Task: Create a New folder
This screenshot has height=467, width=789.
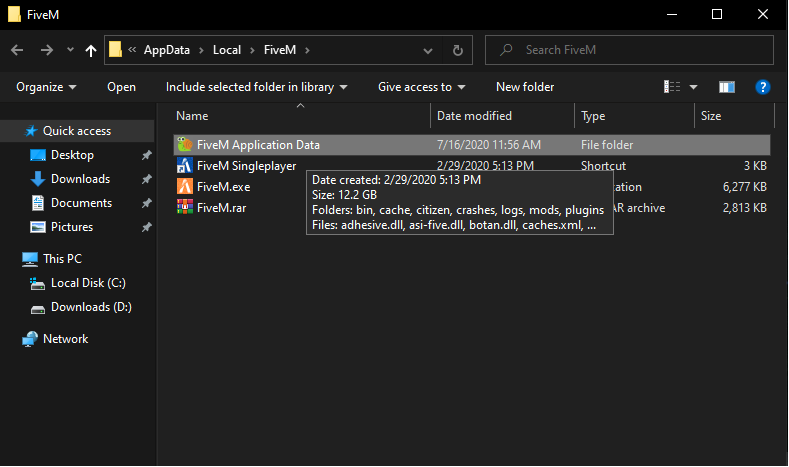Action: pos(525,87)
